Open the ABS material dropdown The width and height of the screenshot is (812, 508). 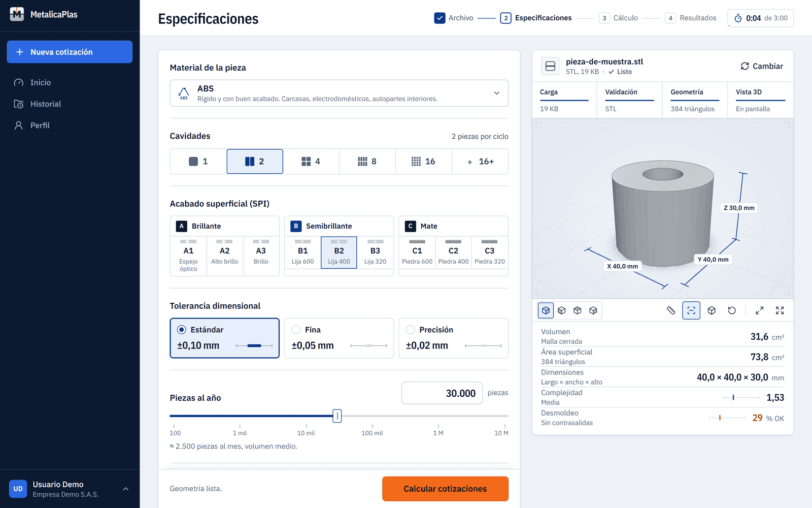pyautogui.click(x=339, y=93)
